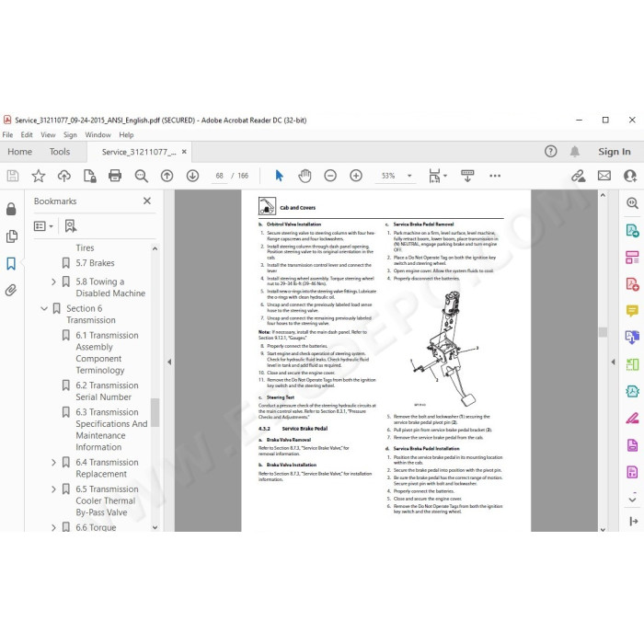Image resolution: width=644 pixels, height=644 pixels.
Task: Open the Window menu
Action: 98,134
